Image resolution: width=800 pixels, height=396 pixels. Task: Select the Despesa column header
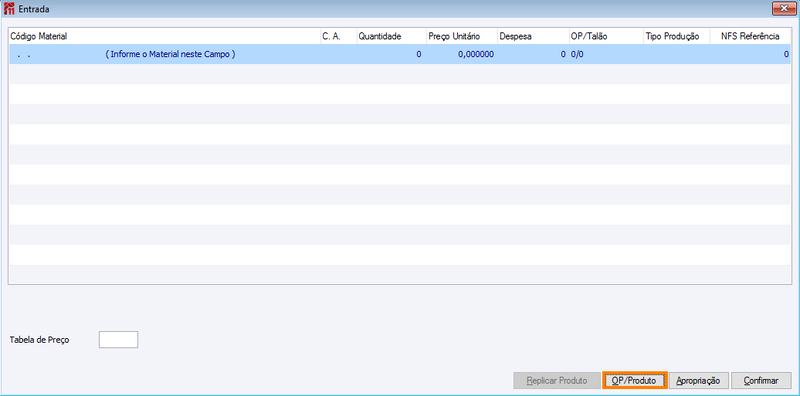(533, 37)
